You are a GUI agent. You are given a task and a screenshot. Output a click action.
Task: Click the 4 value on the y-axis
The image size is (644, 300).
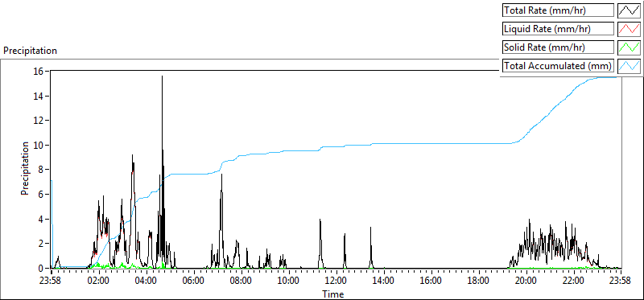pyautogui.click(x=42, y=219)
